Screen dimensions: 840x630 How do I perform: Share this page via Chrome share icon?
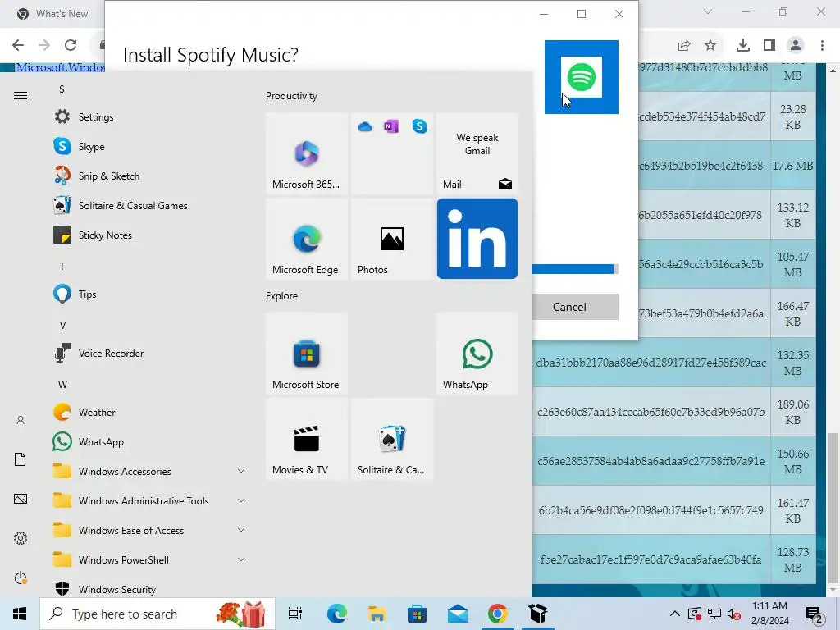point(684,46)
